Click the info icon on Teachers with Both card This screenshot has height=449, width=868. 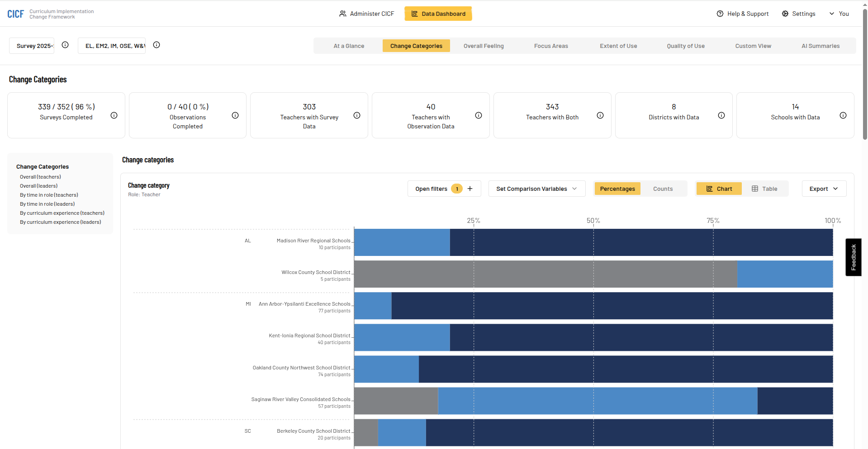tap(600, 115)
